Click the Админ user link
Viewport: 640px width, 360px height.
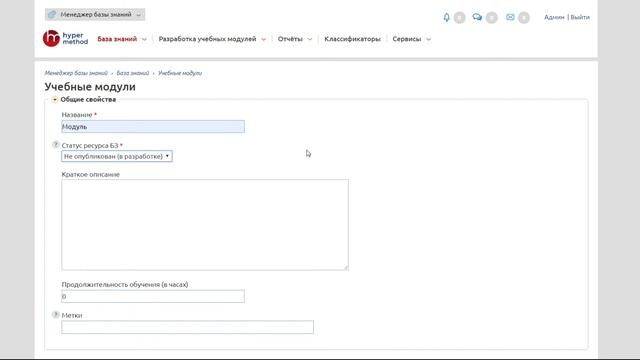[x=554, y=17]
